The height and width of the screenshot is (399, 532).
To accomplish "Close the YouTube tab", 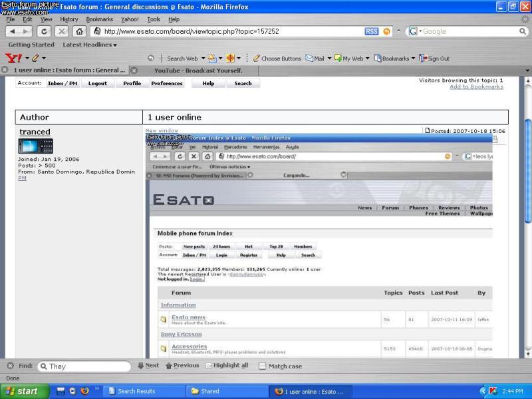I will (134, 70).
